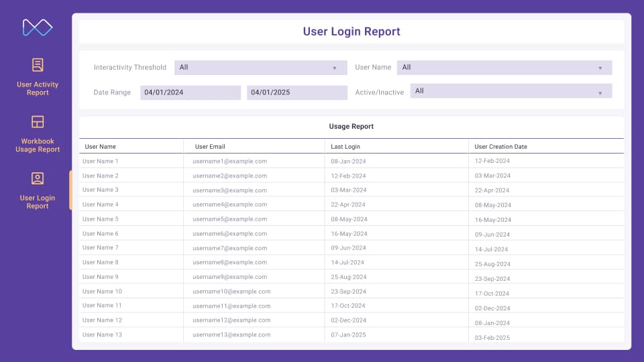Click email username10@example.com
The image size is (644, 362).
[231, 292]
